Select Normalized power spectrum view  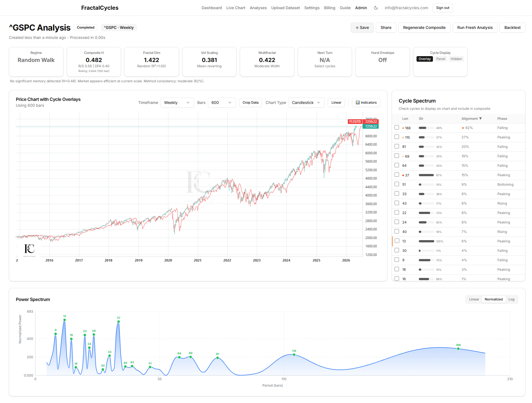(494, 299)
